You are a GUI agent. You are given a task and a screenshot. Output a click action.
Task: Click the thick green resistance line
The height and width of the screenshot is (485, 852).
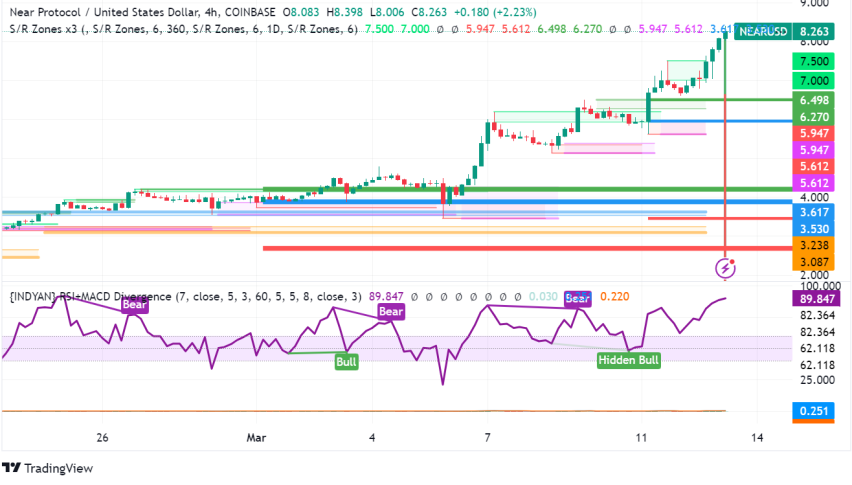click(600, 188)
